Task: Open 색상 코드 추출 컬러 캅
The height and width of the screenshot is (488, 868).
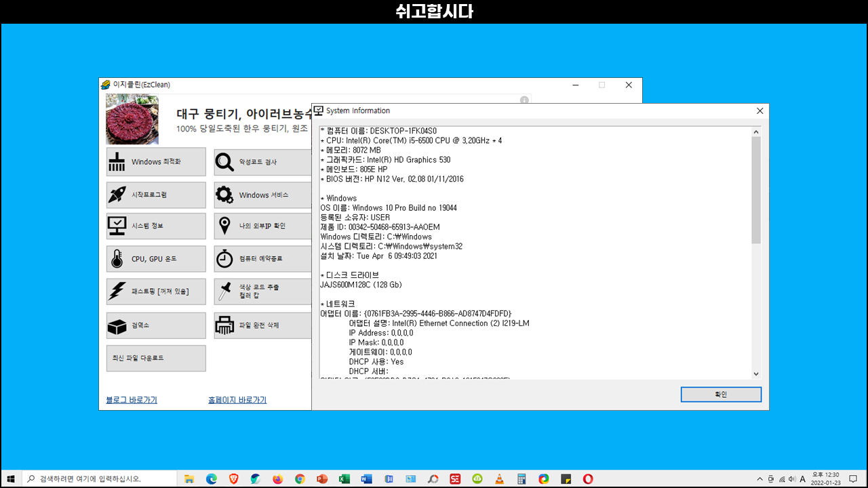Action: (262, 291)
